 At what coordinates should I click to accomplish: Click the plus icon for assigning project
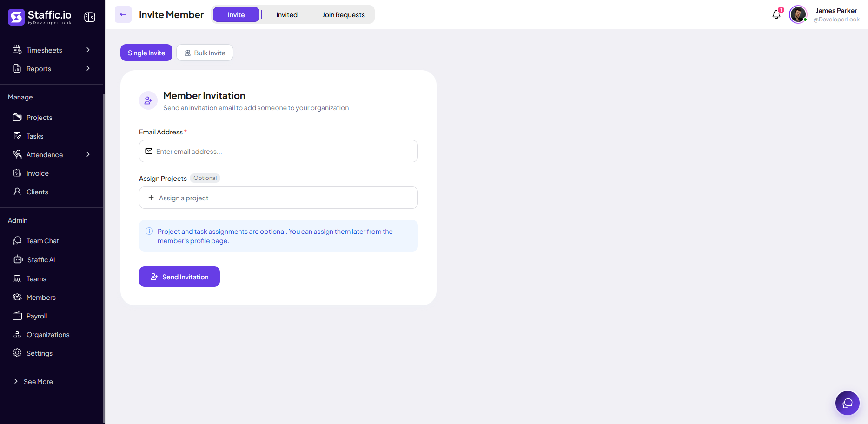[151, 198]
